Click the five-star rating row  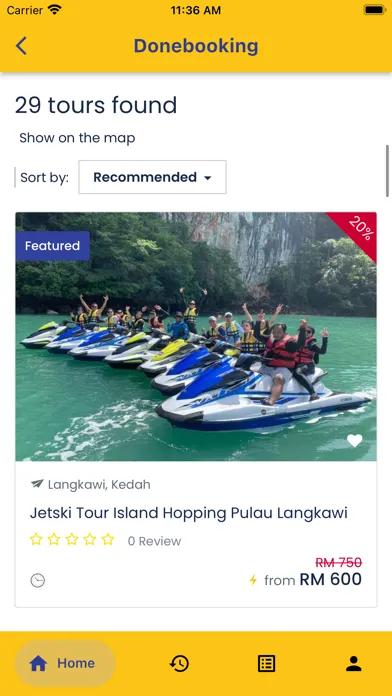pos(72,540)
